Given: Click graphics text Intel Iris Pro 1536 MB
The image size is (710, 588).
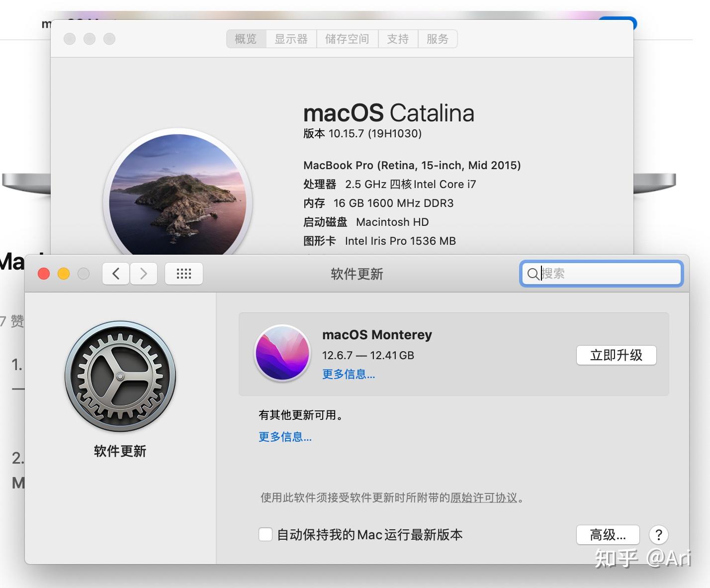Looking at the screenshot, I should pyautogui.click(x=400, y=241).
